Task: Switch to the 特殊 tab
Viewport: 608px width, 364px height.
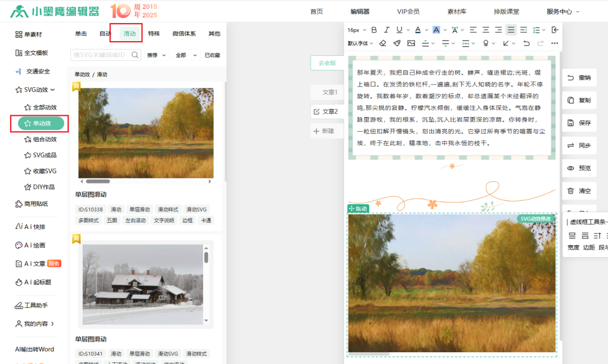Action: pos(154,33)
